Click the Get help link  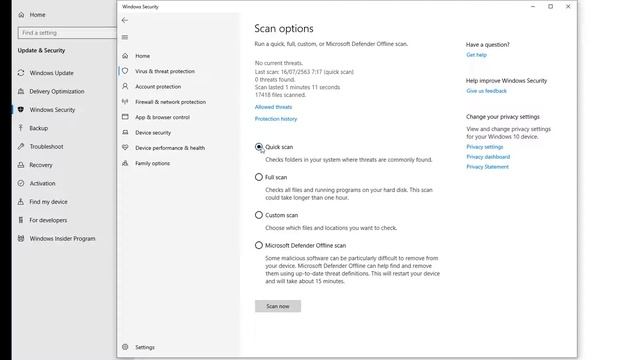tap(476, 55)
